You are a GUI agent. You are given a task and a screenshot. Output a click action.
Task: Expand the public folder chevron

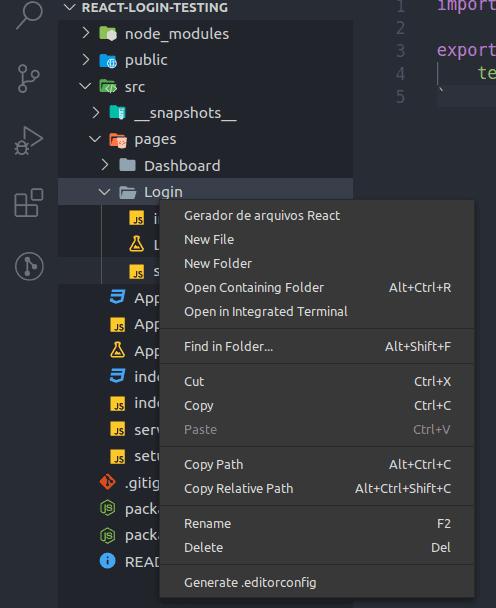point(86,60)
